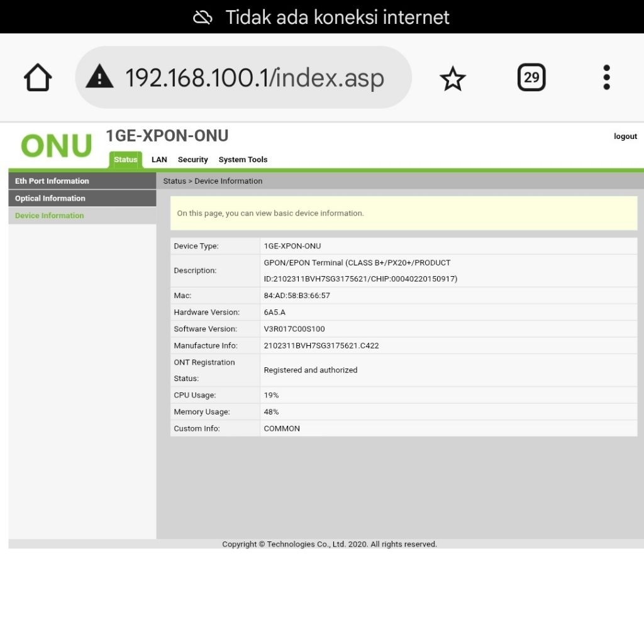Select Device Information in sidebar
The image size is (644, 644).
pyautogui.click(x=50, y=216)
